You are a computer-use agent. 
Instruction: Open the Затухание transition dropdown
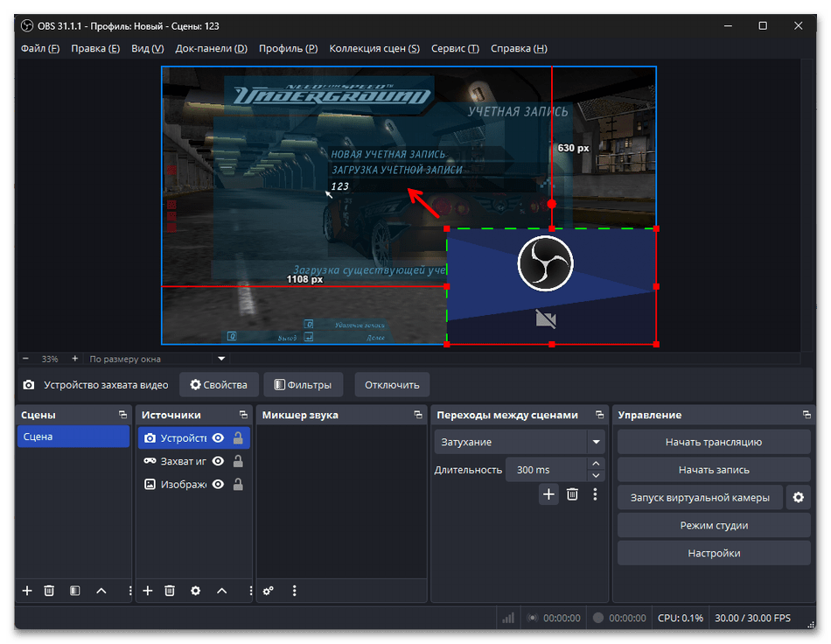[519, 442]
